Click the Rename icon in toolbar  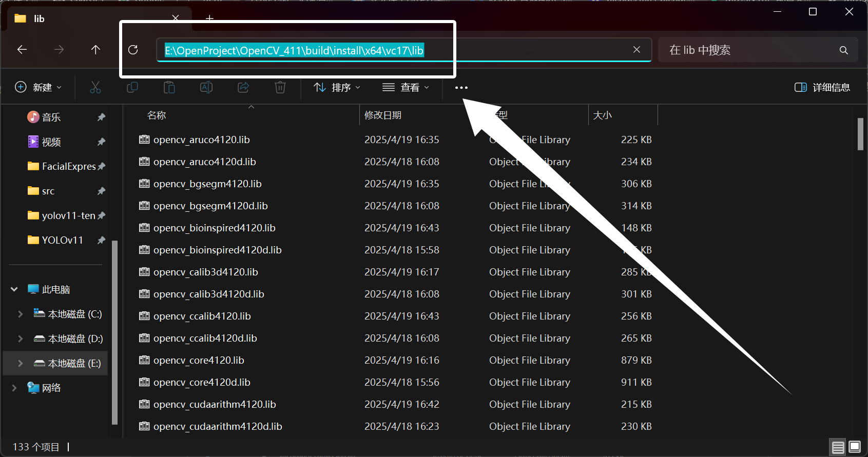coord(206,87)
